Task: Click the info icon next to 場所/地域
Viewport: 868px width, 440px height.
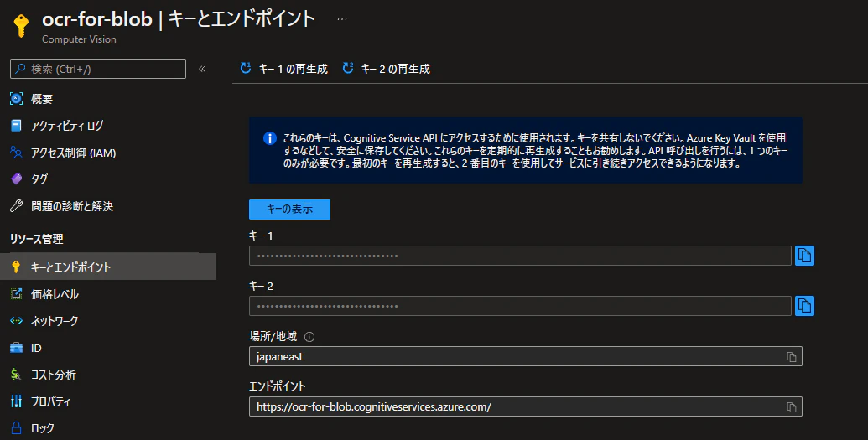Action: coord(309,337)
